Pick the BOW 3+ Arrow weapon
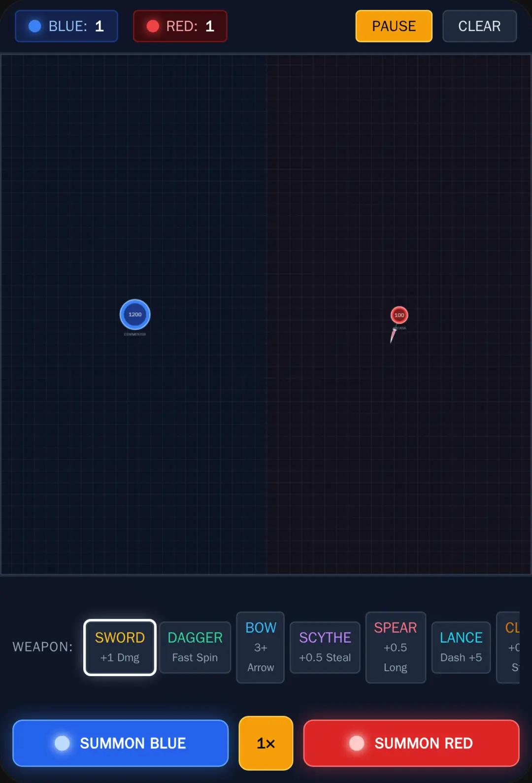The height and width of the screenshot is (783, 532). pyautogui.click(x=261, y=647)
